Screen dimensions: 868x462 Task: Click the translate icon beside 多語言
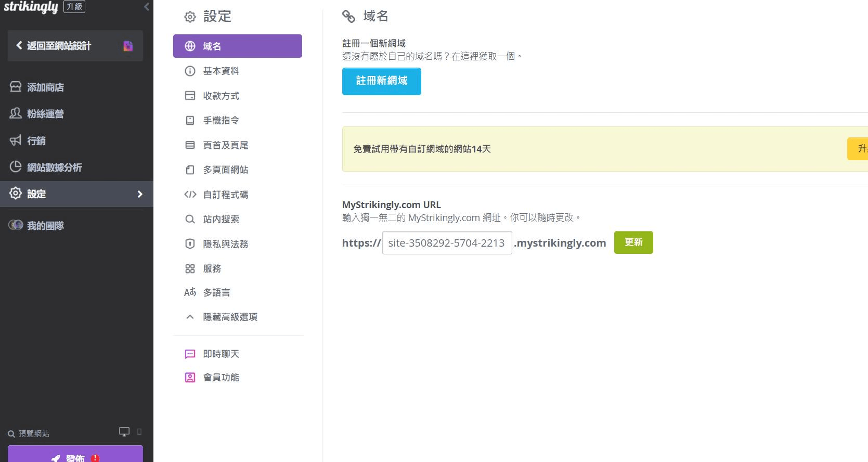coord(190,292)
